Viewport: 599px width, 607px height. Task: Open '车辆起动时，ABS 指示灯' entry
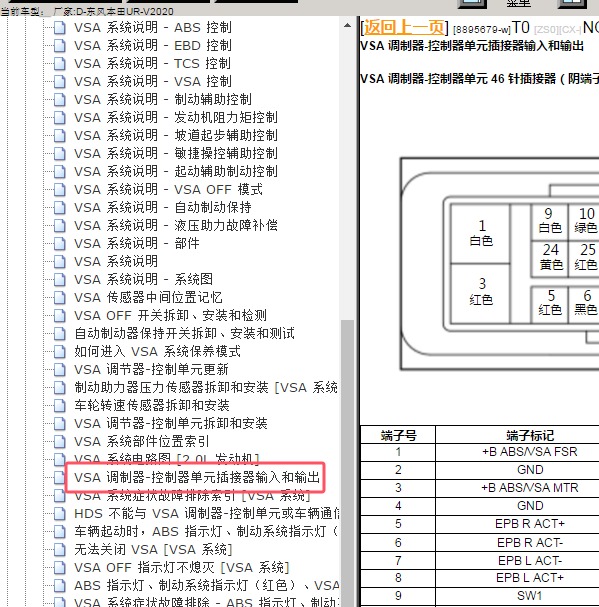pyautogui.click(x=206, y=532)
